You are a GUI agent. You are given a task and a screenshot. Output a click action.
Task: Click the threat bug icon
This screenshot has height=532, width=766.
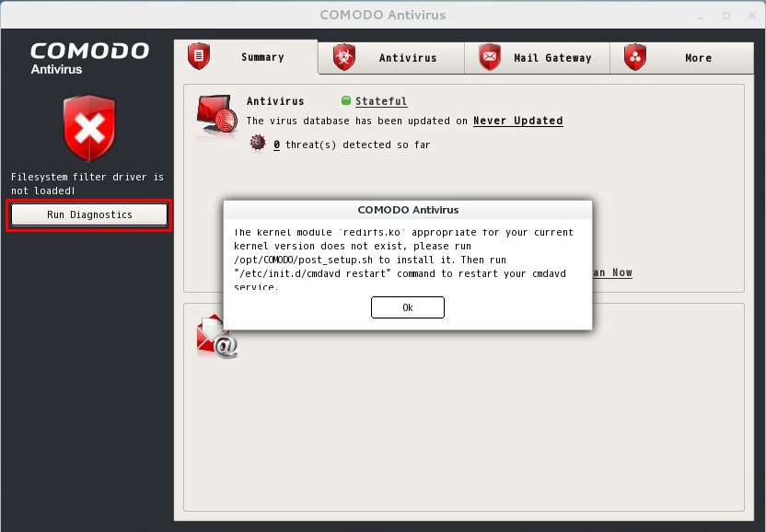click(x=258, y=144)
